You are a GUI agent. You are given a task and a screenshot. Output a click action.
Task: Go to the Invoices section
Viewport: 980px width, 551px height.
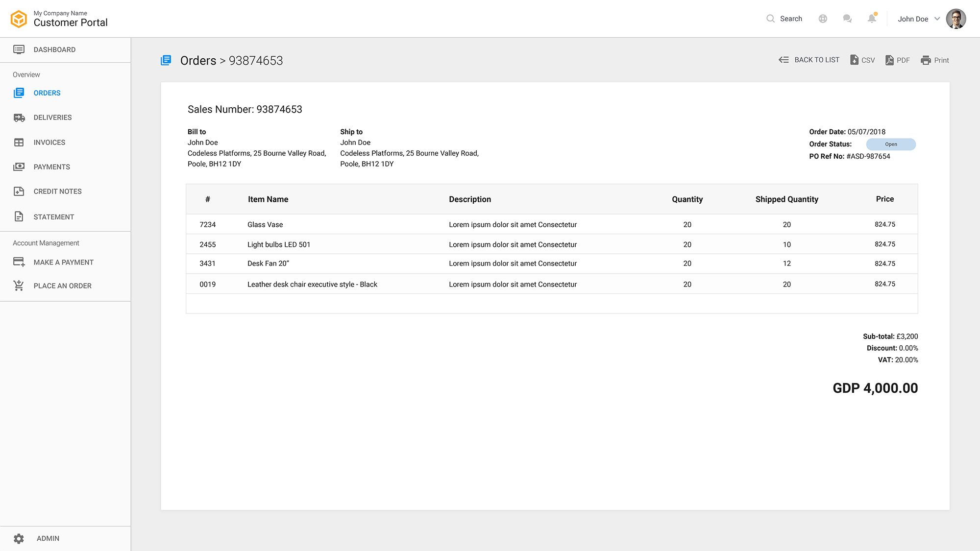[x=49, y=143]
